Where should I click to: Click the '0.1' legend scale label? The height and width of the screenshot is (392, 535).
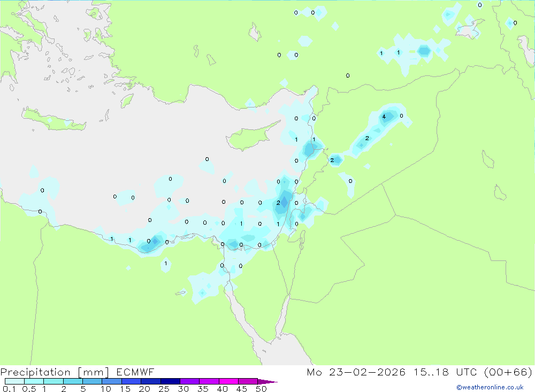pos(9,389)
